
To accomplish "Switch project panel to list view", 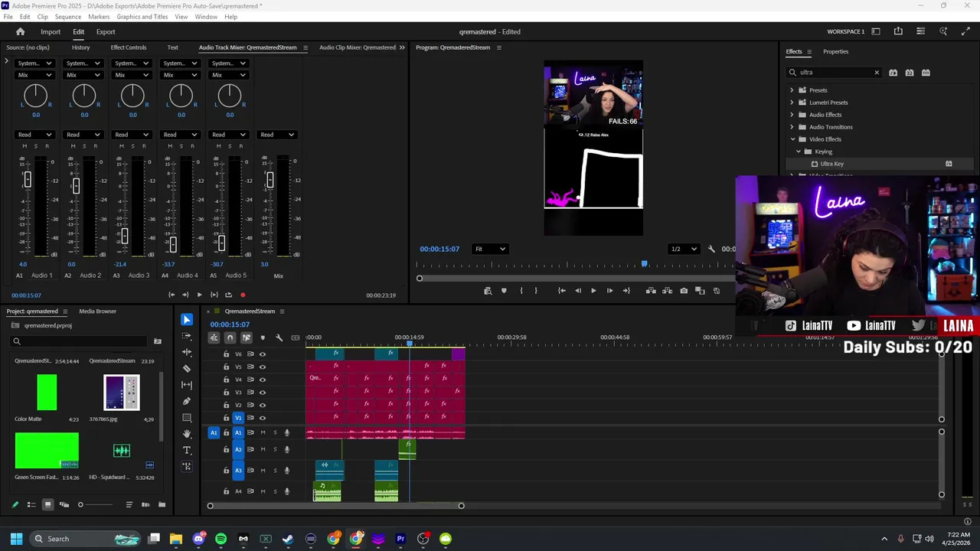I will pos(31,504).
